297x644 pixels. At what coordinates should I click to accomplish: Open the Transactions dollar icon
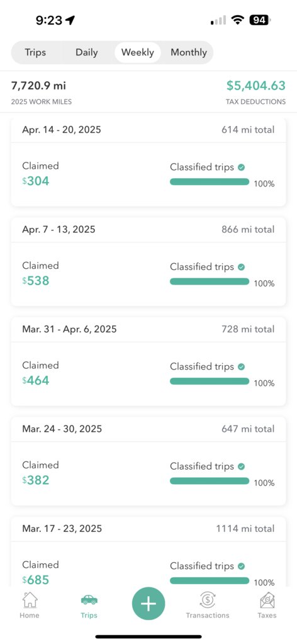pos(208,600)
